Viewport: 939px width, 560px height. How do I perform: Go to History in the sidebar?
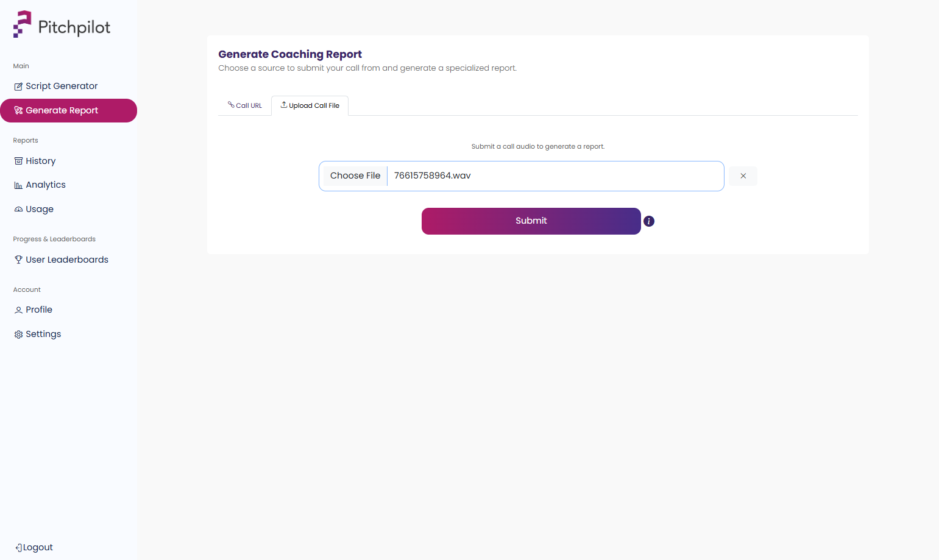[x=68, y=161]
